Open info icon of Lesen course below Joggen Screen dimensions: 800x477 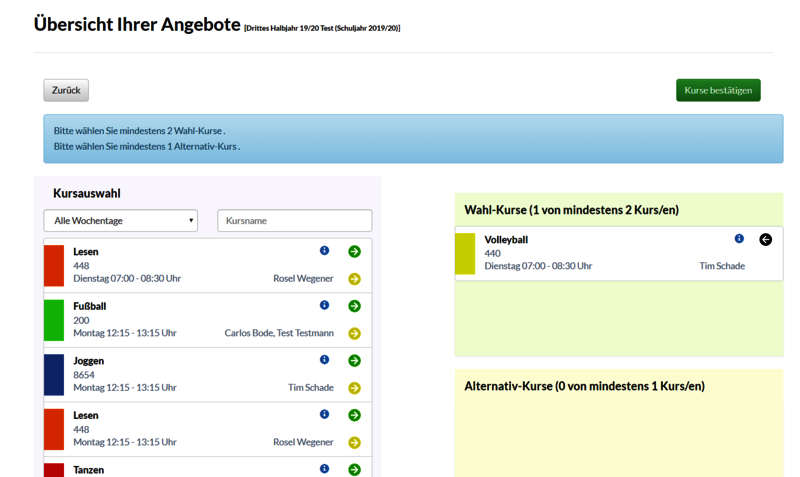tap(324, 414)
